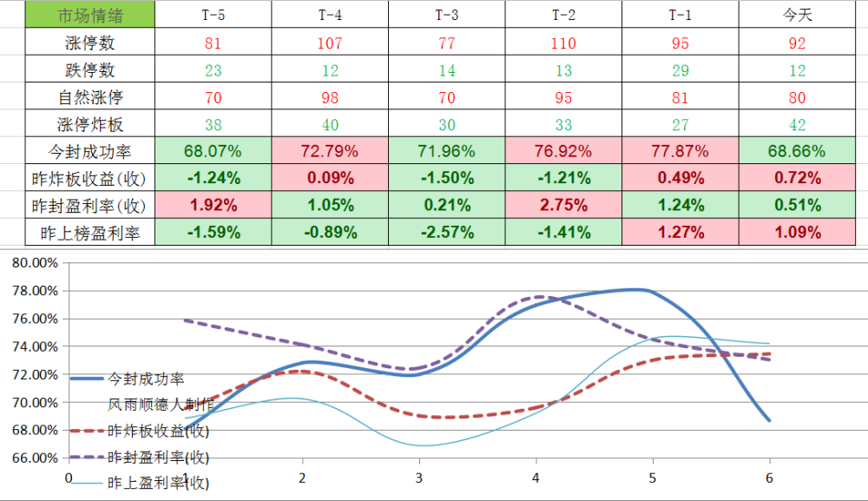Viewport: 868px width, 501px height.
Task: Click the horizontal axis label 6
Action: (769, 478)
